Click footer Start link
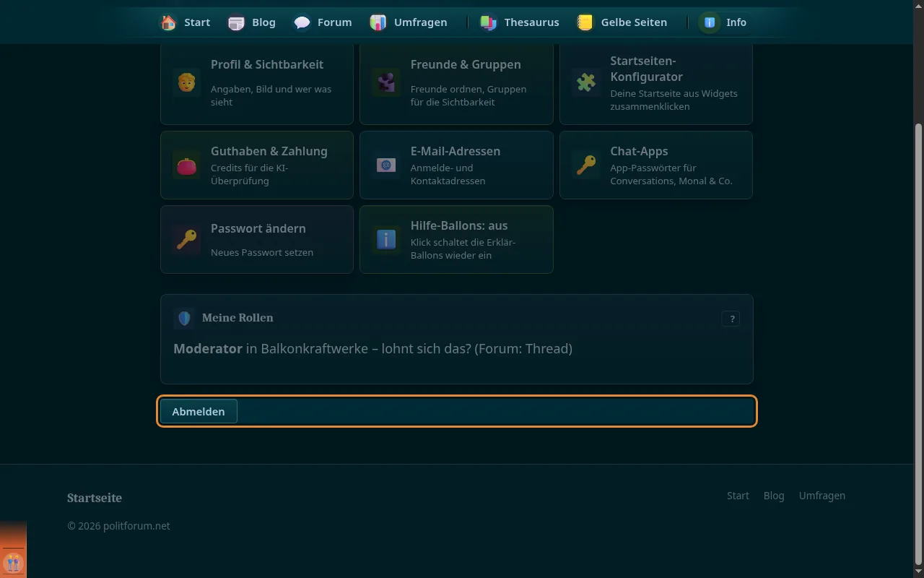This screenshot has width=924, height=578. point(738,496)
